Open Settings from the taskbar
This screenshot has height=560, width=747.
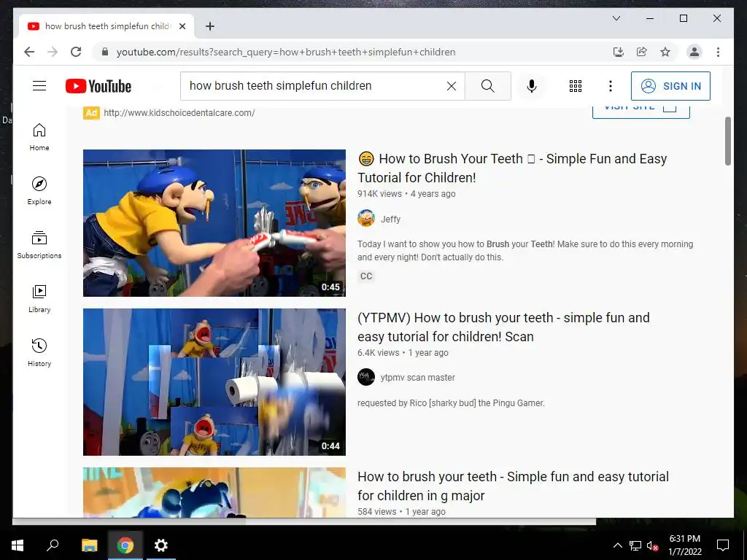(161, 545)
